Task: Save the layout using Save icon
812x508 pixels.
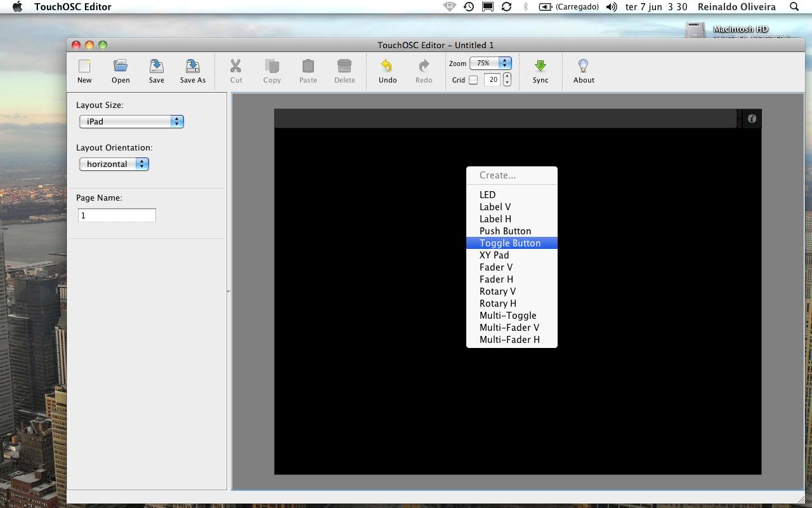Action: [157, 66]
